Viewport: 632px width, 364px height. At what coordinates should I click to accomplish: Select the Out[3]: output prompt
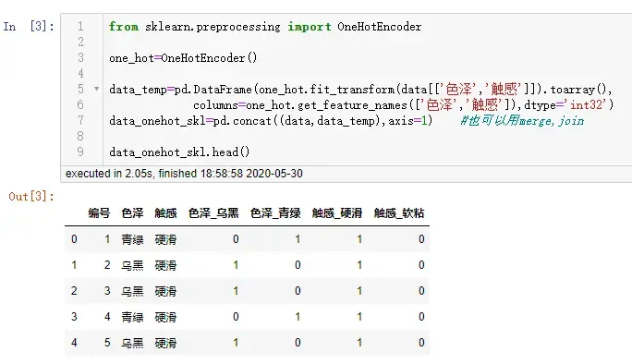[31, 196]
